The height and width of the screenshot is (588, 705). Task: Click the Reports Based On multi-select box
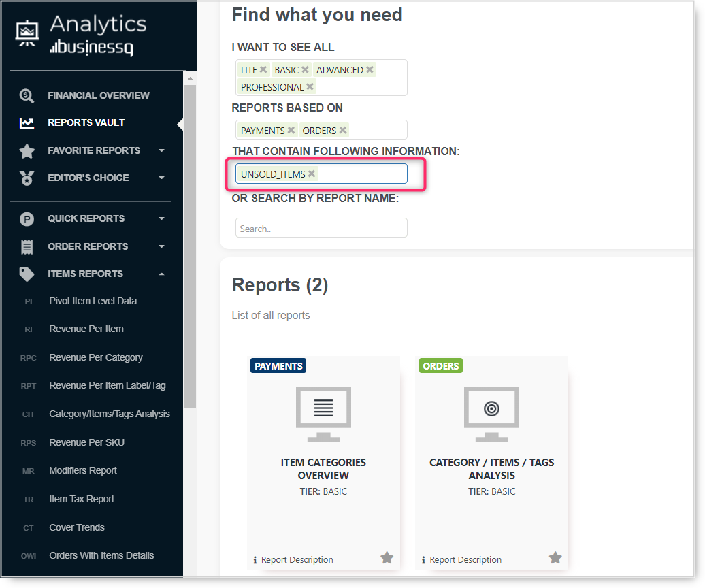coord(321,130)
